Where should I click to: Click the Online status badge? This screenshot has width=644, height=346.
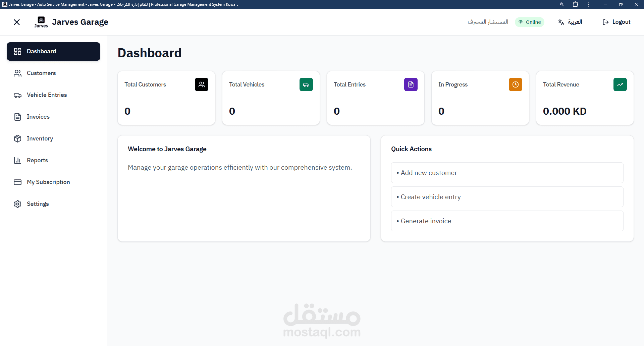coord(530,22)
